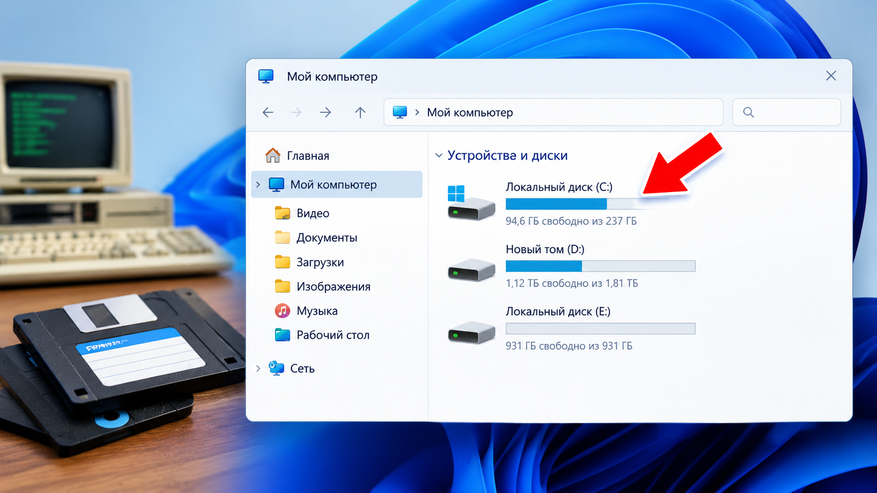Click the monitor icon in title bar

(x=266, y=76)
